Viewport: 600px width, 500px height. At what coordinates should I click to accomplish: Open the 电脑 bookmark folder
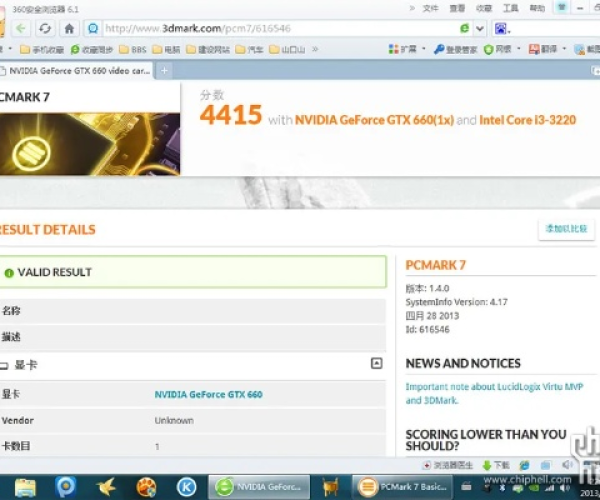click(x=166, y=50)
